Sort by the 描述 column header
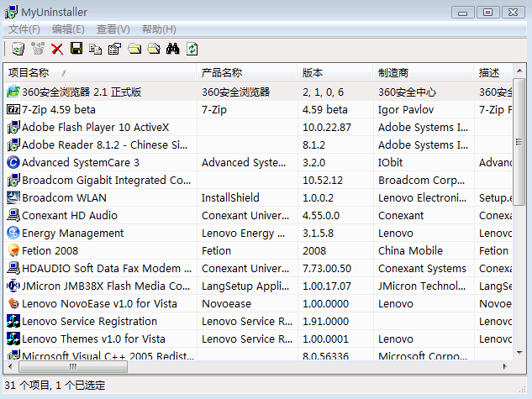 [493, 72]
